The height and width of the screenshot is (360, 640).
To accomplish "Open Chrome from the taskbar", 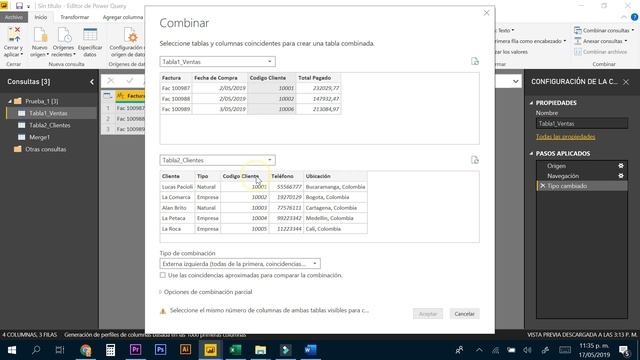I will click(x=86, y=350).
